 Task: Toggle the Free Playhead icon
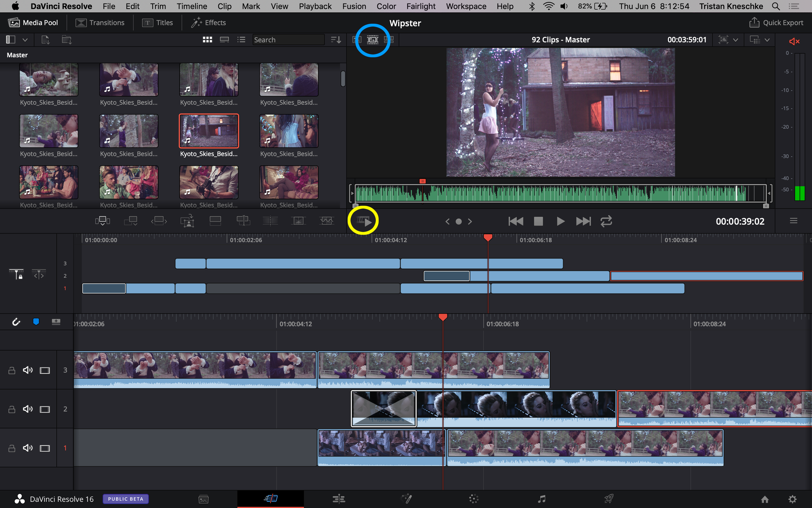(x=39, y=275)
